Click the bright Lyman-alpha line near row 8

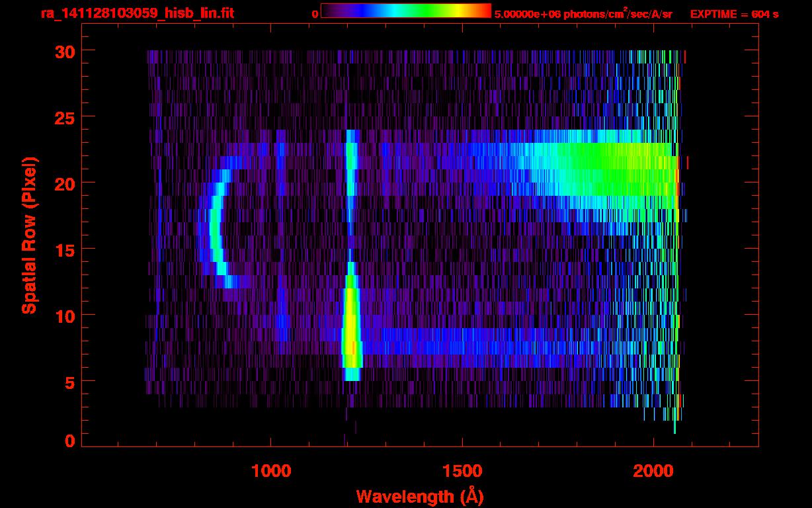click(351, 334)
